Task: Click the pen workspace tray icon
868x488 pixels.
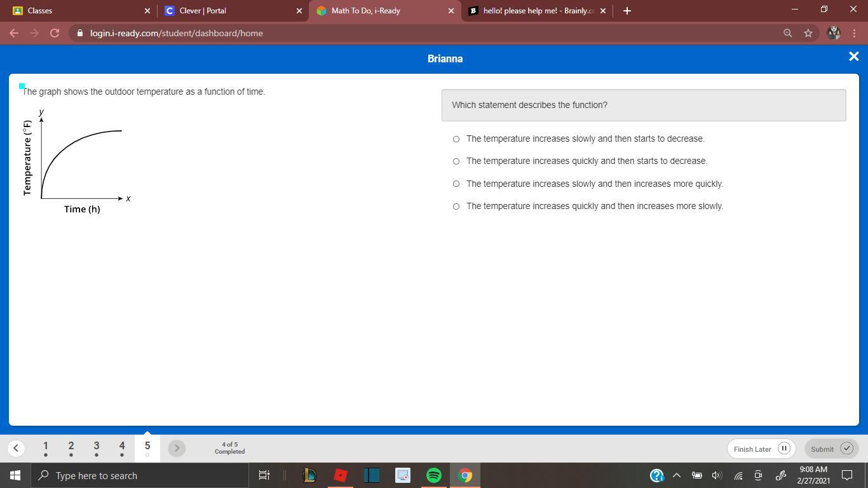Action: (x=781, y=475)
